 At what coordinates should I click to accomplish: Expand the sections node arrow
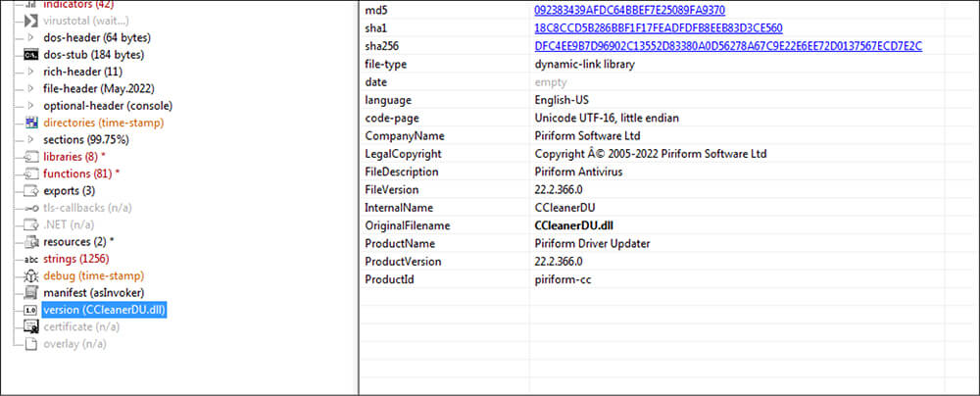click(30, 139)
